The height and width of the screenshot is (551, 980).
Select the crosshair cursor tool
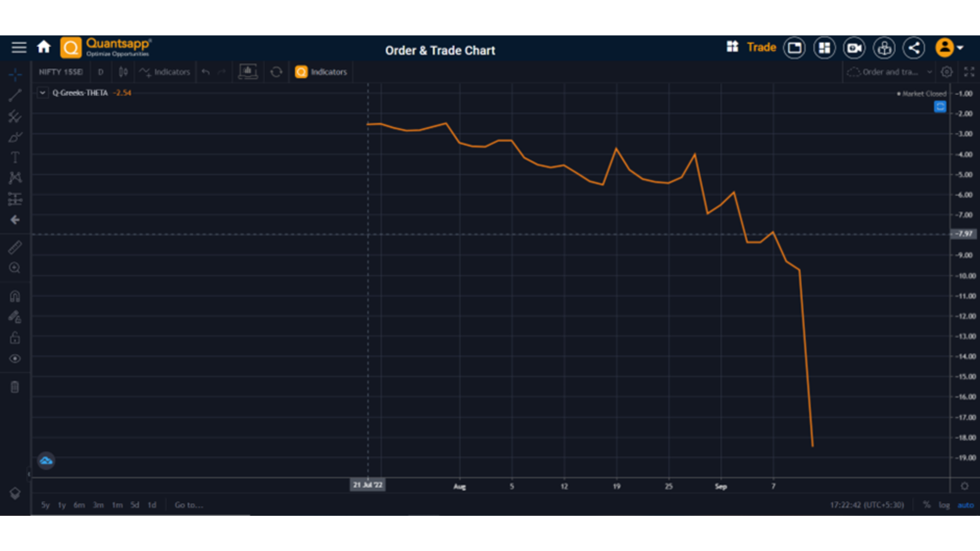(15, 75)
